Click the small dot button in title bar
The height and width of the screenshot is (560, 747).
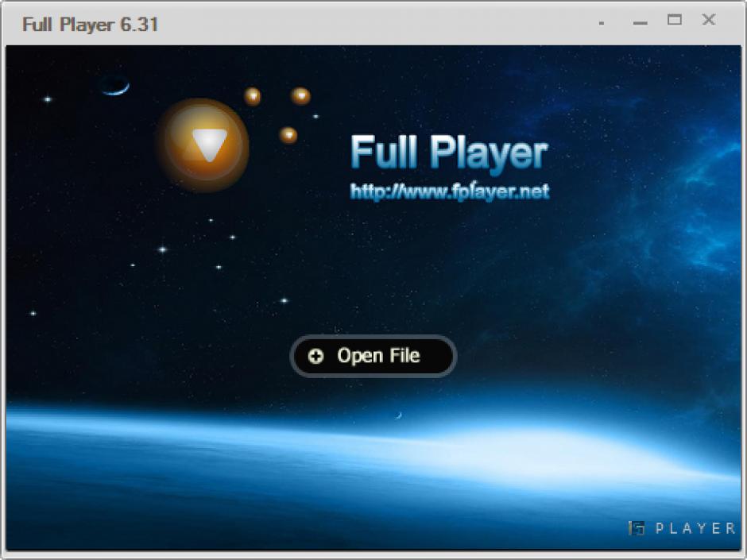[602, 23]
